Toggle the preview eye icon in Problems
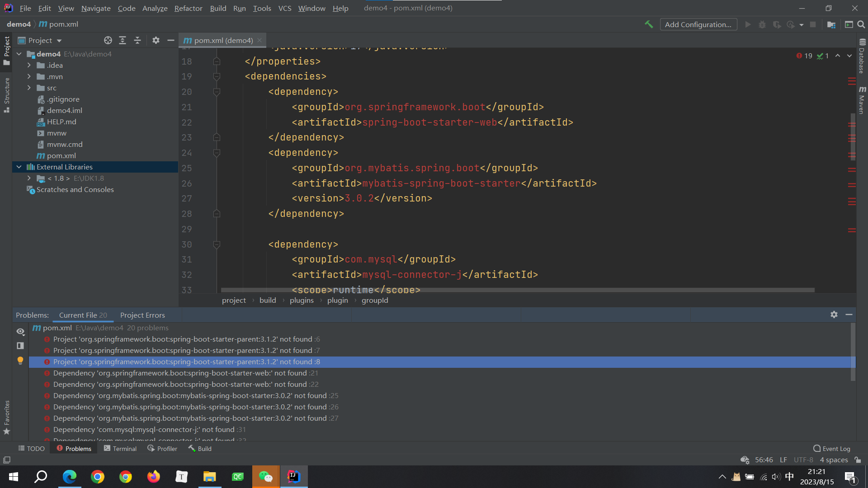Image resolution: width=868 pixels, height=488 pixels. pyautogui.click(x=20, y=332)
